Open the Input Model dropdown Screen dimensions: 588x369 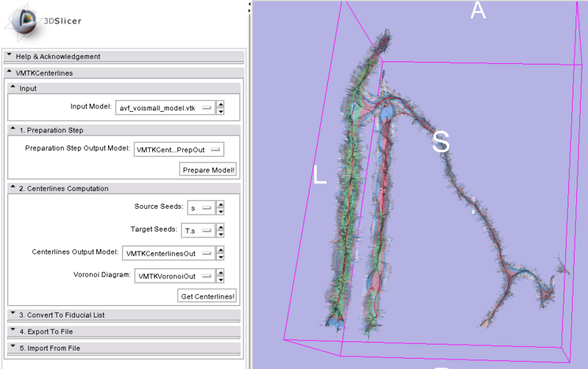coord(165,109)
